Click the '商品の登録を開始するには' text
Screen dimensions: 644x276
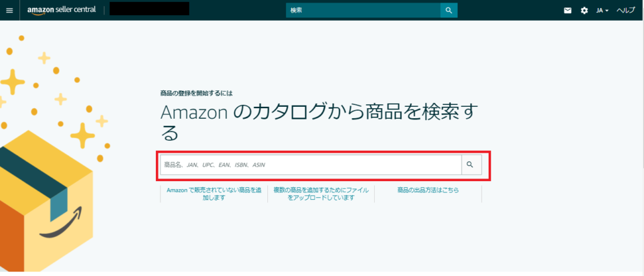[x=196, y=93]
